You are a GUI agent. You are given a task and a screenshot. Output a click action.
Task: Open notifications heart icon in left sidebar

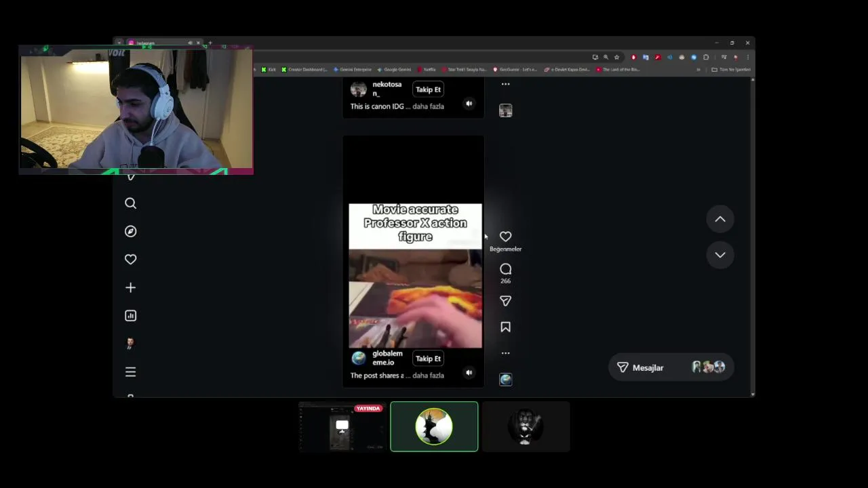click(x=131, y=260)
